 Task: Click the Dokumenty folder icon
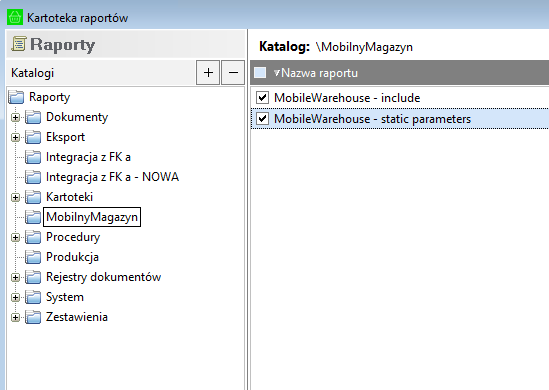pyautogui.click(x=33, y=117)
